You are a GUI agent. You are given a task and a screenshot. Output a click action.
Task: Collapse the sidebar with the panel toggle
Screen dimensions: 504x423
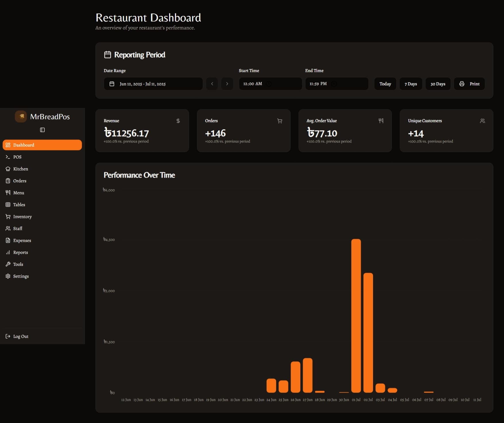click(x=42, y=130)
